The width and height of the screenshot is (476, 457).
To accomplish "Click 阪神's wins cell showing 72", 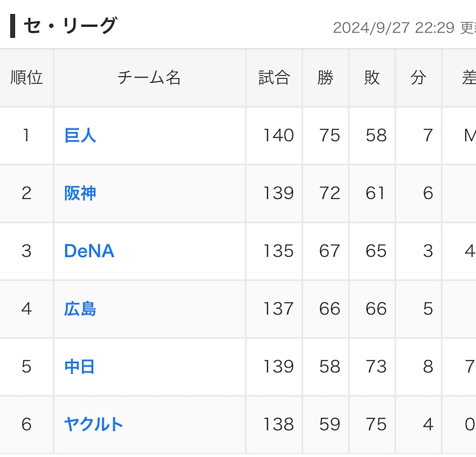I will click(x=329, y=193).
